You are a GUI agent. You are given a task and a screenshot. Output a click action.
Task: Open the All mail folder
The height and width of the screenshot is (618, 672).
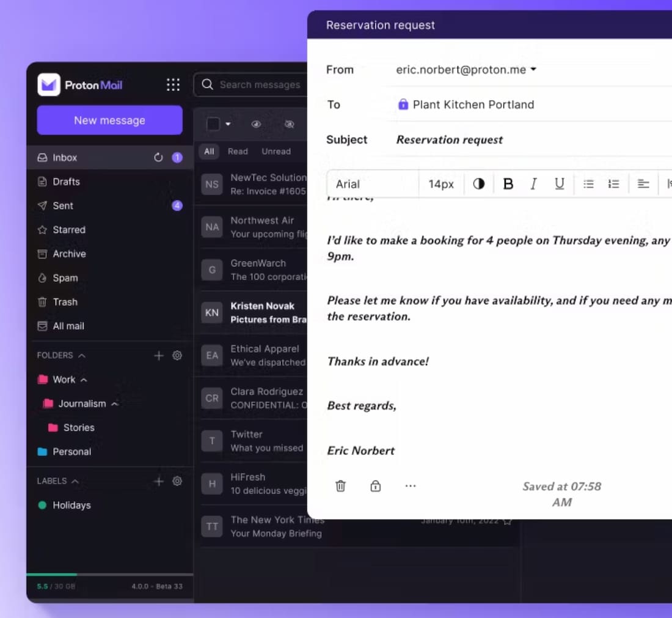click(x=110, y=326)
